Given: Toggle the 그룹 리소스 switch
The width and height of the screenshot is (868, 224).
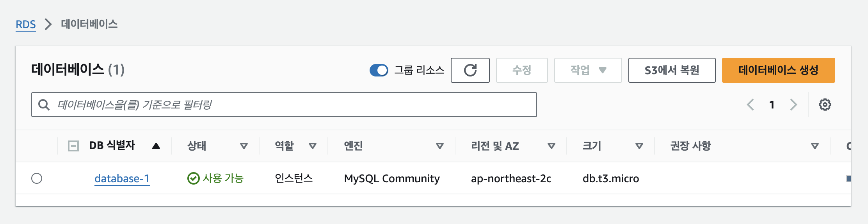Looking at the screenshot, I should 379,70.
